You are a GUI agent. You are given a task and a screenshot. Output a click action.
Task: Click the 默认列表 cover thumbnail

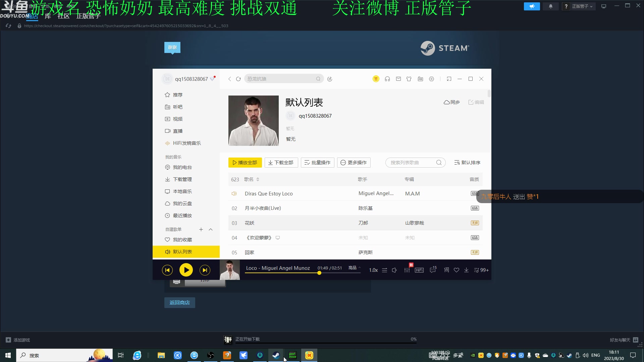(x=254, y=121)
